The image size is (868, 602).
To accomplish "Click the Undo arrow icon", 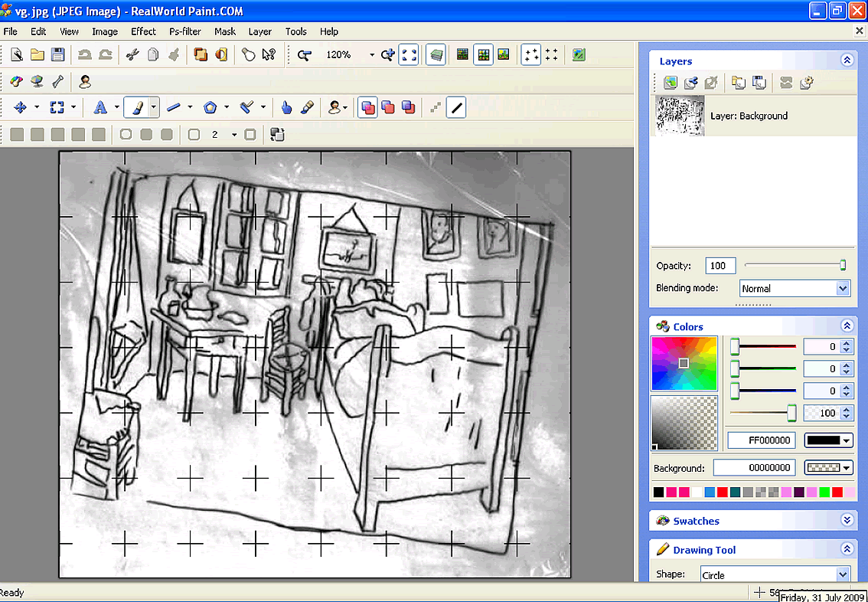I will 85,54.
